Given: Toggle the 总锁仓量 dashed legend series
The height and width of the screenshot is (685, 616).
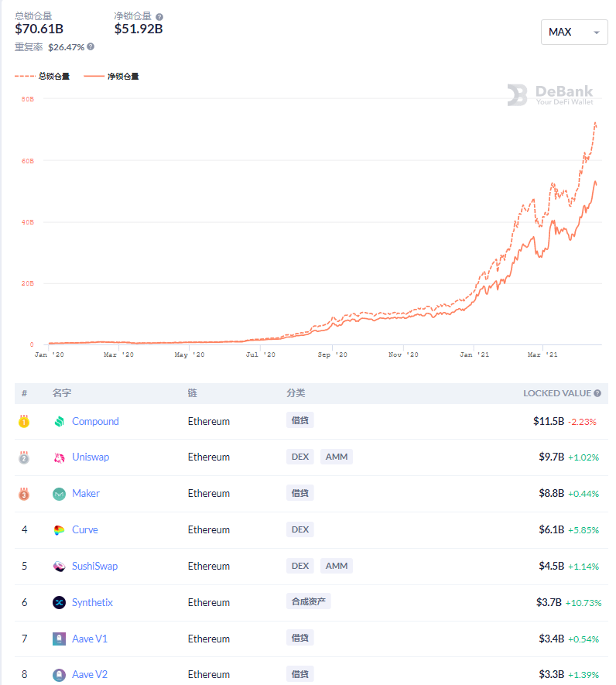Looking at the screenshot, I should [42, 76].
